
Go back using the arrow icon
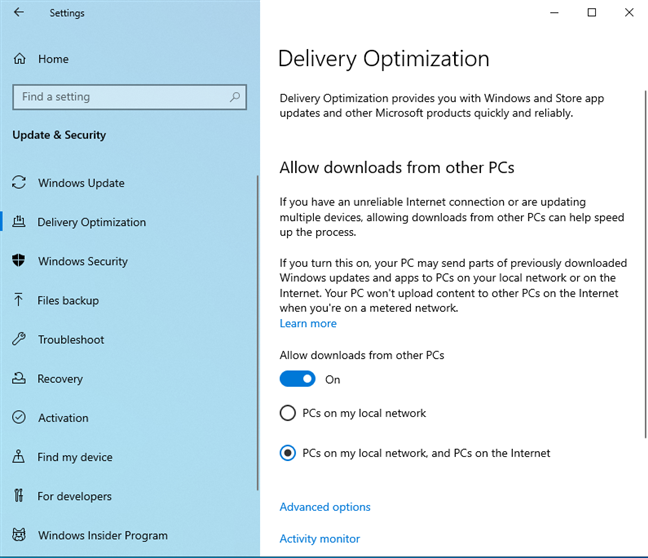click(19, 12)
